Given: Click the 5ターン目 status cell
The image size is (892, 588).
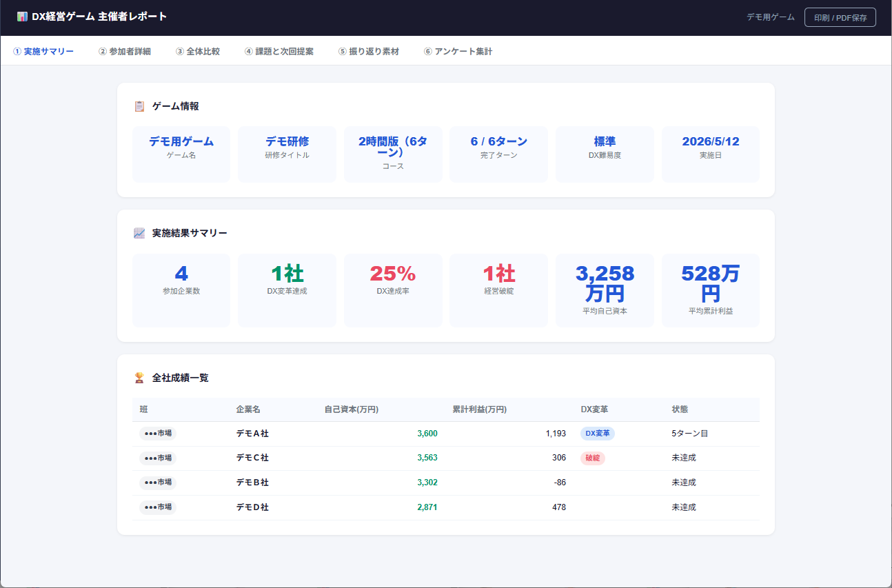Looking at the screenshot, I should click(x=690, y=434).
